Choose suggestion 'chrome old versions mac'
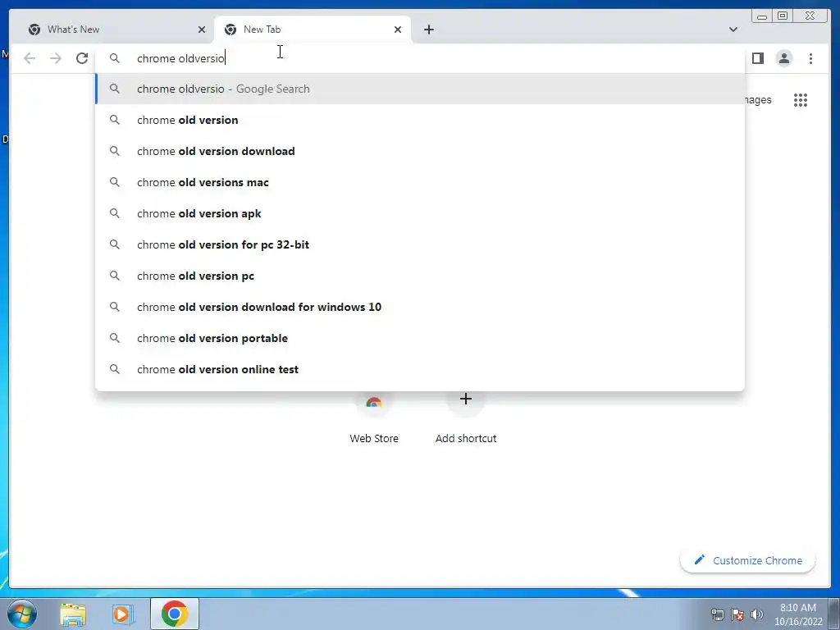This screenshot has width=840, height=630. click(420, 182)
